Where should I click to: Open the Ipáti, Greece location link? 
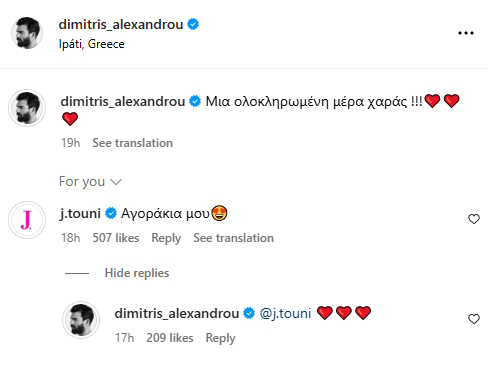tap(92, 44)
